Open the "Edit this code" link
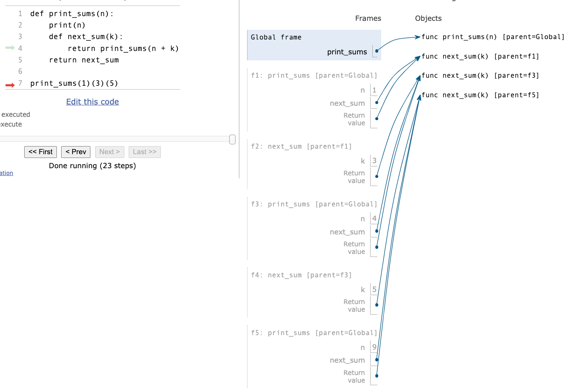 click(92, 102)
